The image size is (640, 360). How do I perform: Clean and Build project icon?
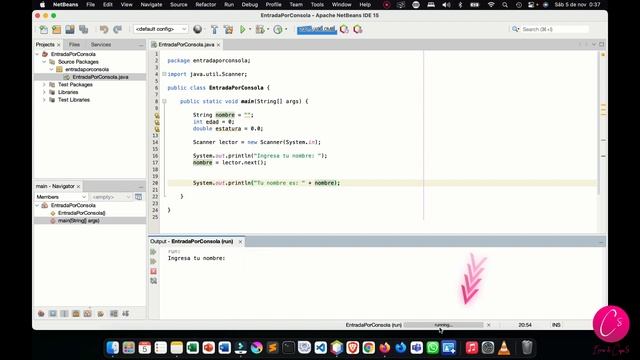pyautogui.click(x=228, y=29)
